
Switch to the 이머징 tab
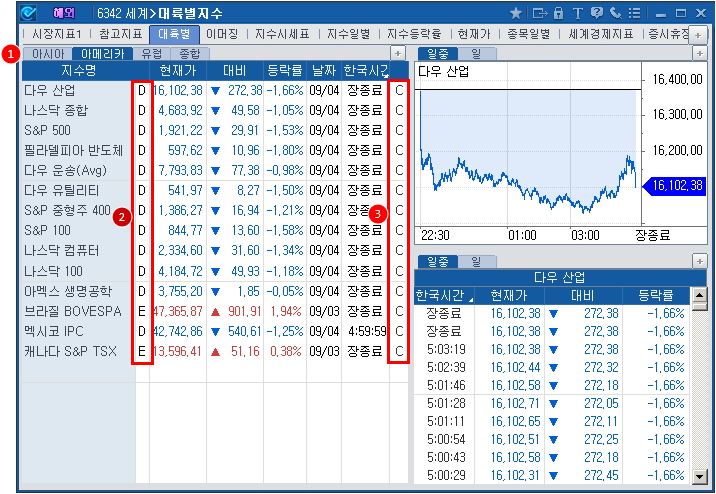point(222,34)
